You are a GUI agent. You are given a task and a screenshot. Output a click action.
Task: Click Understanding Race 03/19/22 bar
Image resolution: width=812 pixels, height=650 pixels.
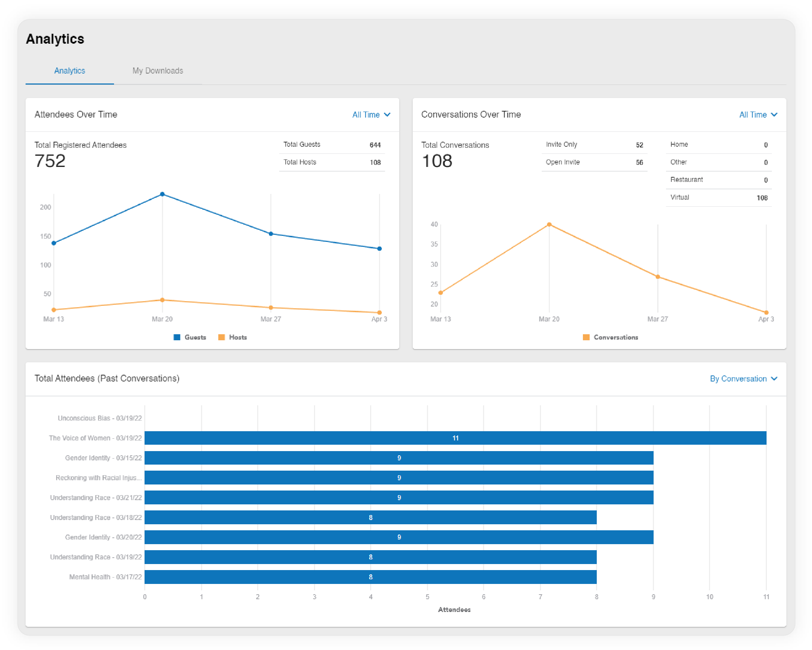(370, 557)
